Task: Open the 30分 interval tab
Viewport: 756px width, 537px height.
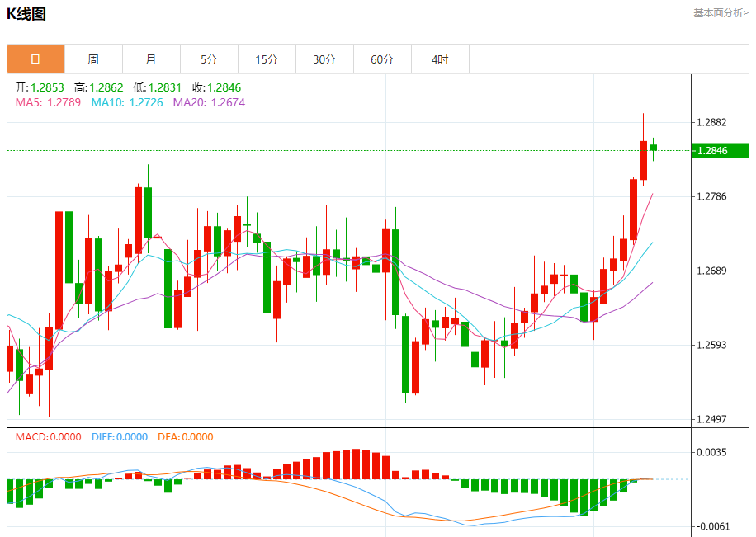Action: coord(324,59)
